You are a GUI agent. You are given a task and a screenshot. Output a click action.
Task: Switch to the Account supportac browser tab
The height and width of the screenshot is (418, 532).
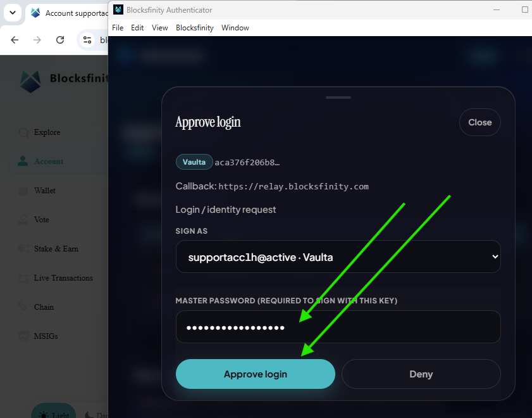(66, 13)
